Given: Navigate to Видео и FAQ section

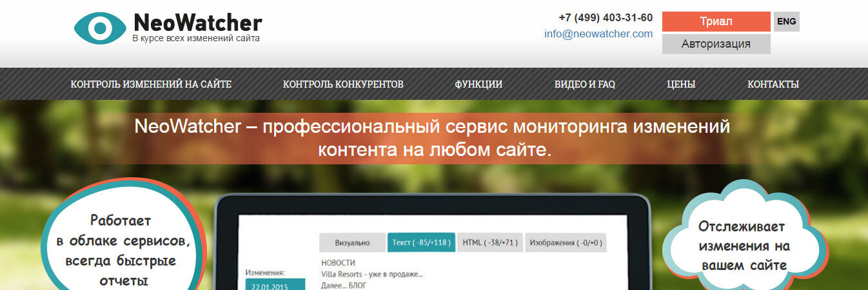Looking at the screenshot, I should 584,84.
